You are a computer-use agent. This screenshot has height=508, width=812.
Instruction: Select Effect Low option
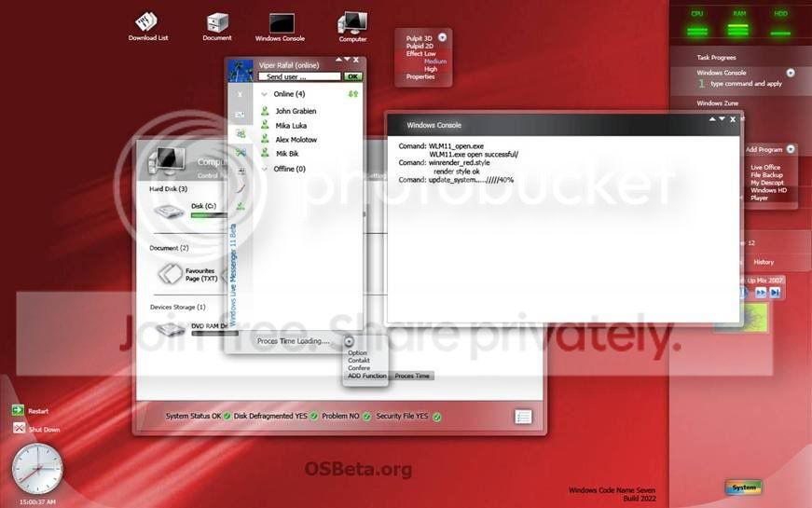click(x=420, y=53)
